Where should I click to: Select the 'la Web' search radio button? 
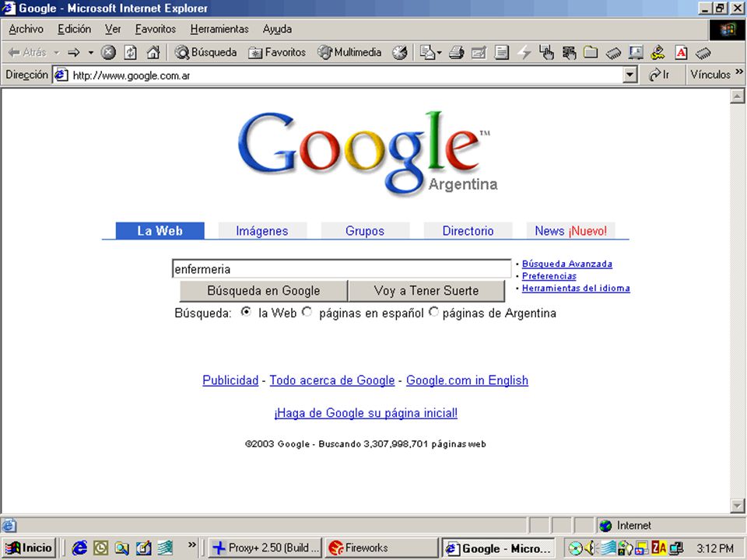tap(246, 312)
